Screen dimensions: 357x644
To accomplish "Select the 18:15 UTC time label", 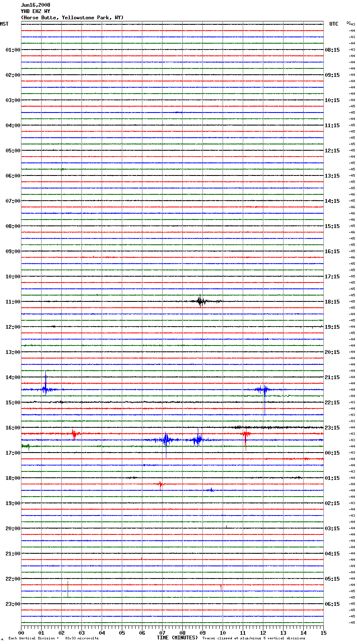I will click(332, 302).
